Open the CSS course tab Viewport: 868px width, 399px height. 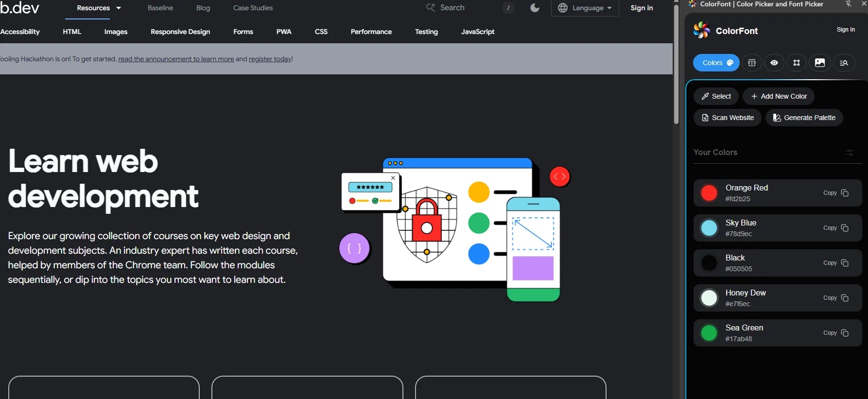tap(321, 32)
